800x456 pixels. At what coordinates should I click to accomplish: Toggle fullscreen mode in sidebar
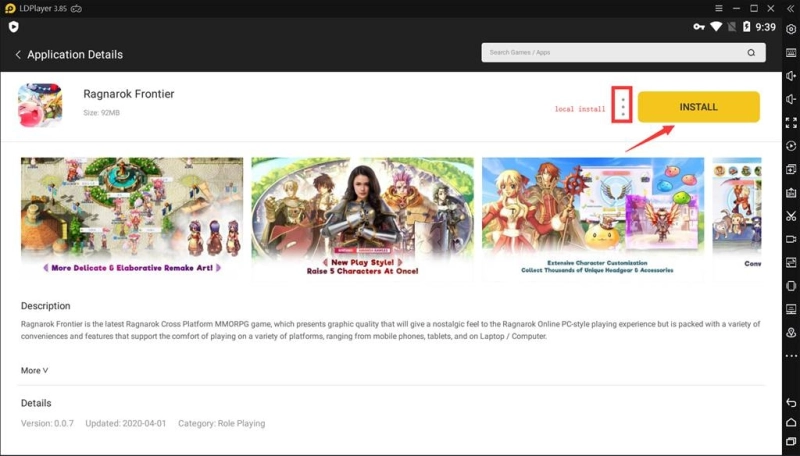click(791, 123)
